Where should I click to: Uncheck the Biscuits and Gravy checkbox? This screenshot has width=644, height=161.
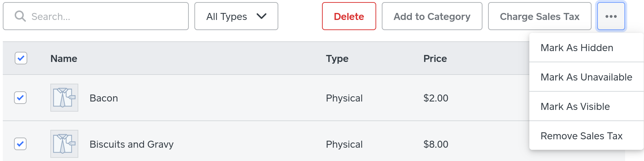coord(20,144)
